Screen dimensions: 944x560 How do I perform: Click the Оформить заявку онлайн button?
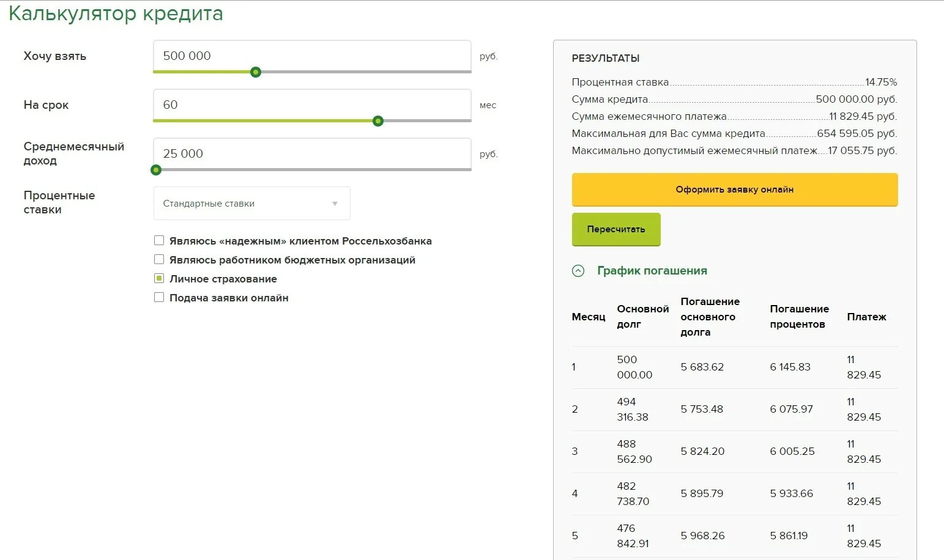[x=735, y=190]
